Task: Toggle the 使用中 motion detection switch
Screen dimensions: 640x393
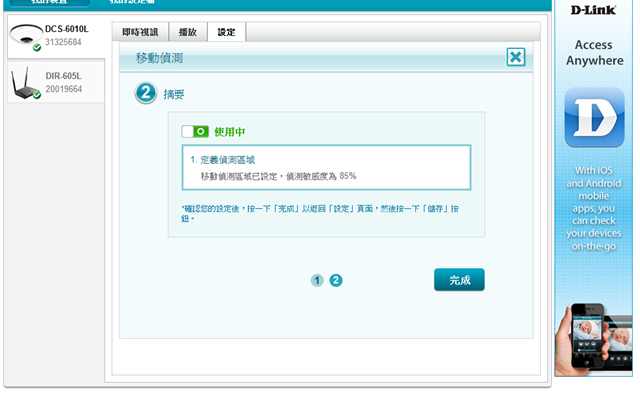Action: click(195, 131)
